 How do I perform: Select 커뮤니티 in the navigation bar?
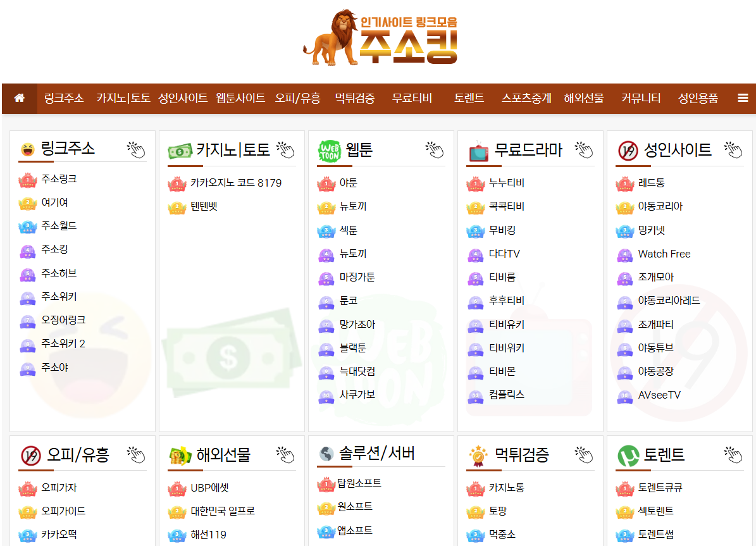[x=641, y=99]
